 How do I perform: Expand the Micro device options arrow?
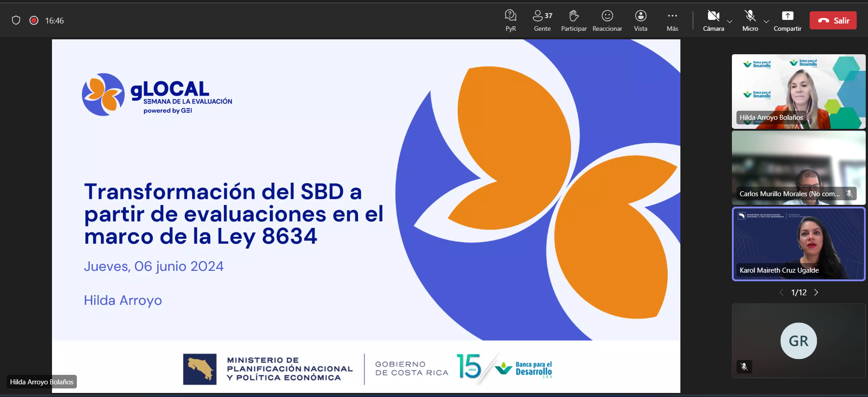coord(766,21)
